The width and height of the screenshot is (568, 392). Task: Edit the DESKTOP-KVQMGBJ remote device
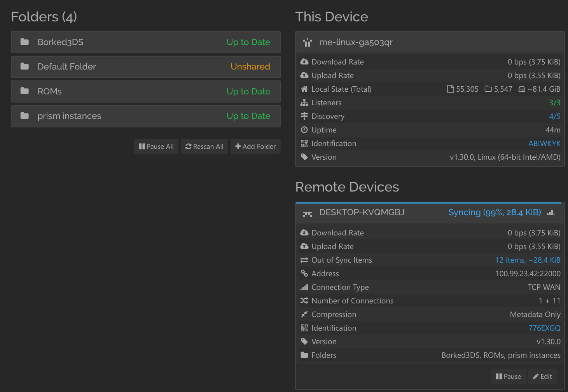point(542,376)
